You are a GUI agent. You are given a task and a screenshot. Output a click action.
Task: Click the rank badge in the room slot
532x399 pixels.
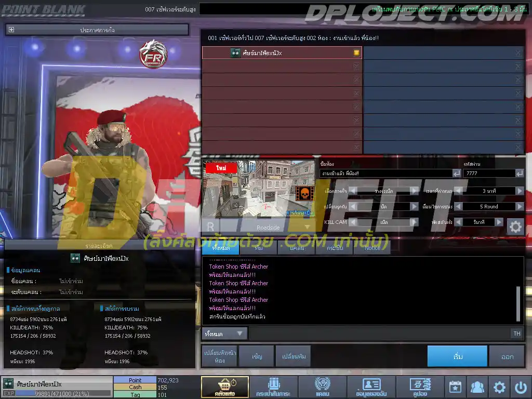coord(235,53)
